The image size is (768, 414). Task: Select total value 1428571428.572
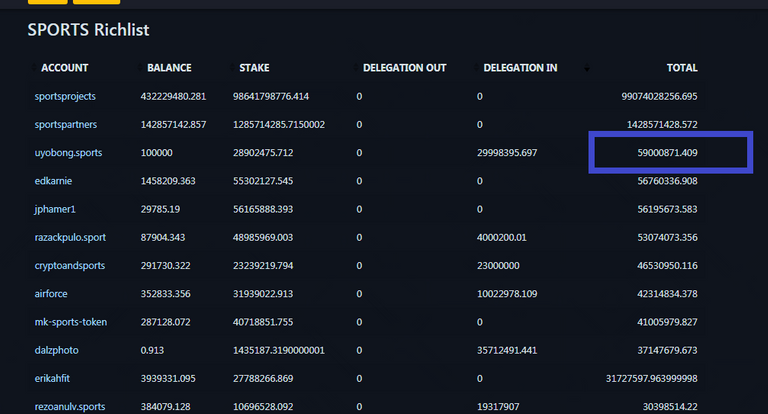(x=662, y=124)
